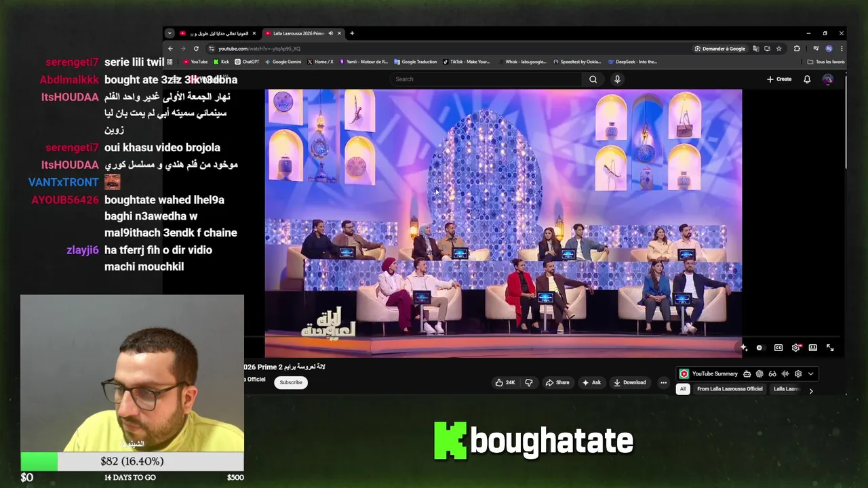868x488 pixels.
Task: Like the video with 24K likes
Action: click(505, 382)
